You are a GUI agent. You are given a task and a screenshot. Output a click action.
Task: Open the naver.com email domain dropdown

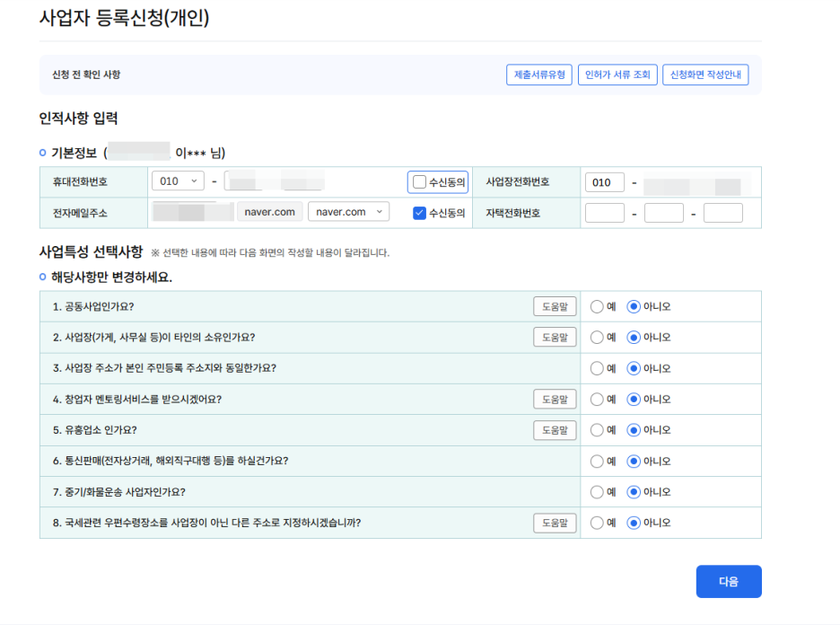click(x=348, y=212)
